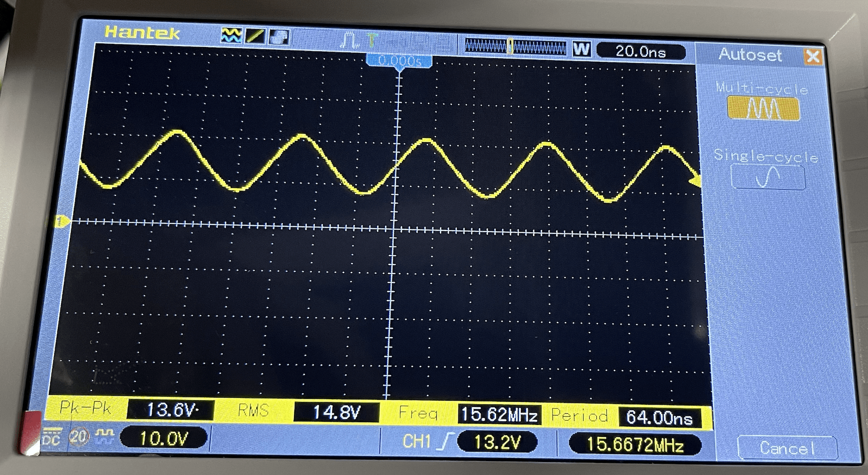Click the gray acquisition mode icon
Viewport: 868px width, 475px height.
pos(279,37)
